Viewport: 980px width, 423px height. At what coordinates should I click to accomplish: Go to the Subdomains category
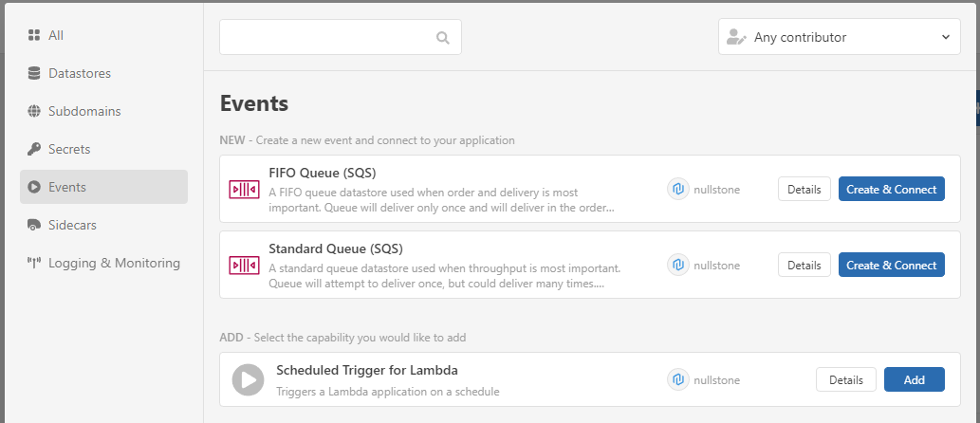pyautogui.click(x=84, y=111)
